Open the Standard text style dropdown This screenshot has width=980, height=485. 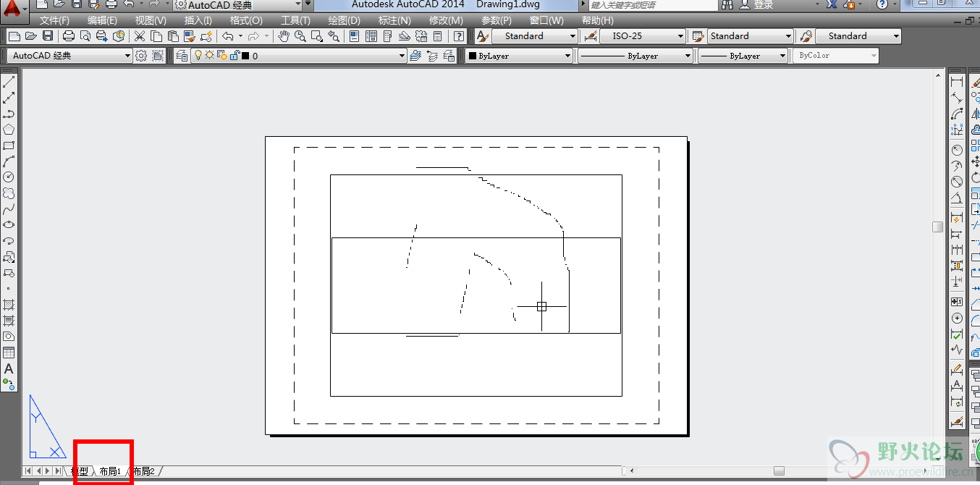pos(535,36)
